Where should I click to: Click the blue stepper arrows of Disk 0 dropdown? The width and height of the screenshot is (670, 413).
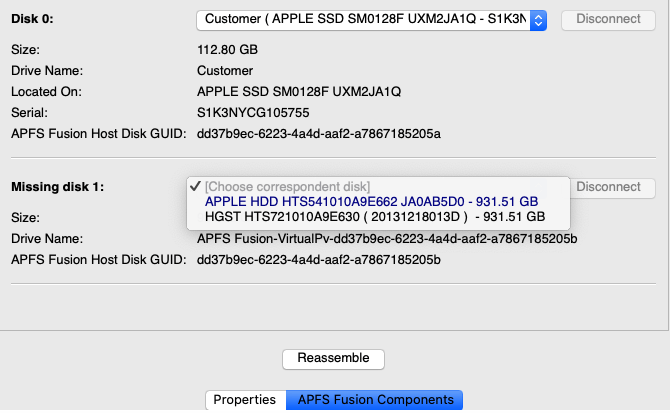(x=538, y=20)
